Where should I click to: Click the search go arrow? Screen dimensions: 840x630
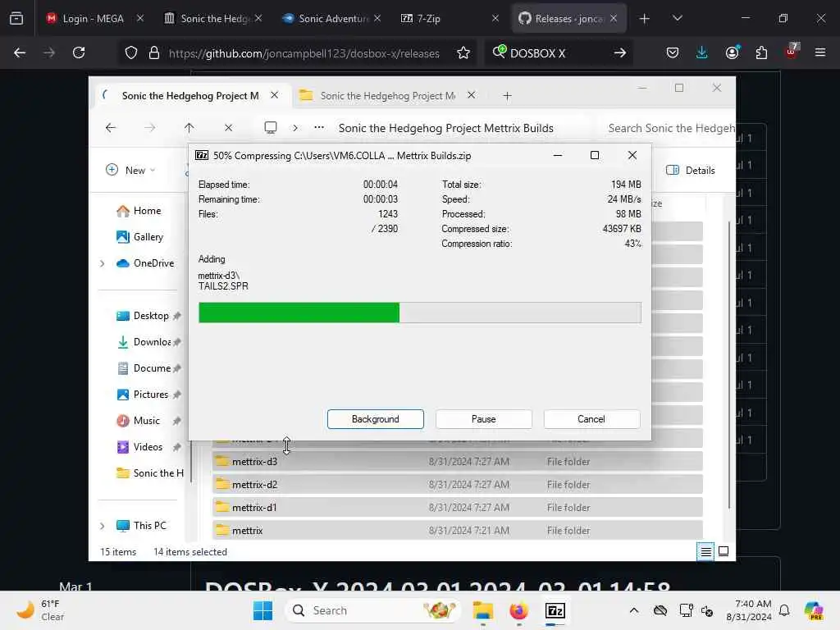620,52
